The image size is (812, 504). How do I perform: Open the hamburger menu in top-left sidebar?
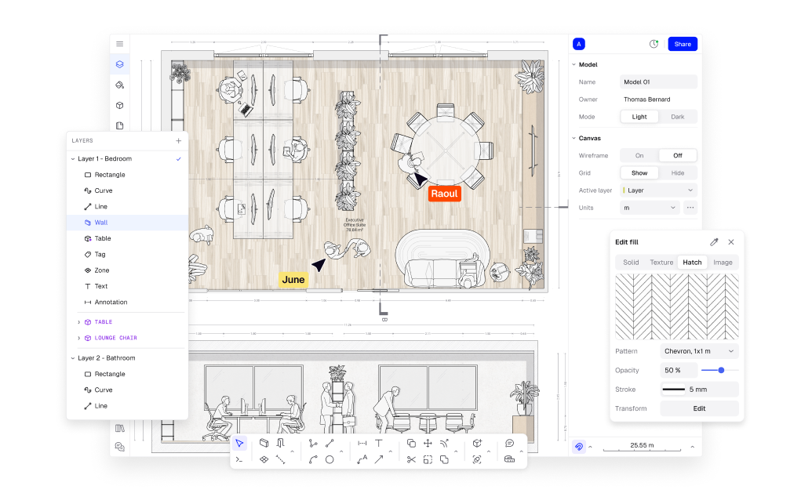tap(119, 44)
